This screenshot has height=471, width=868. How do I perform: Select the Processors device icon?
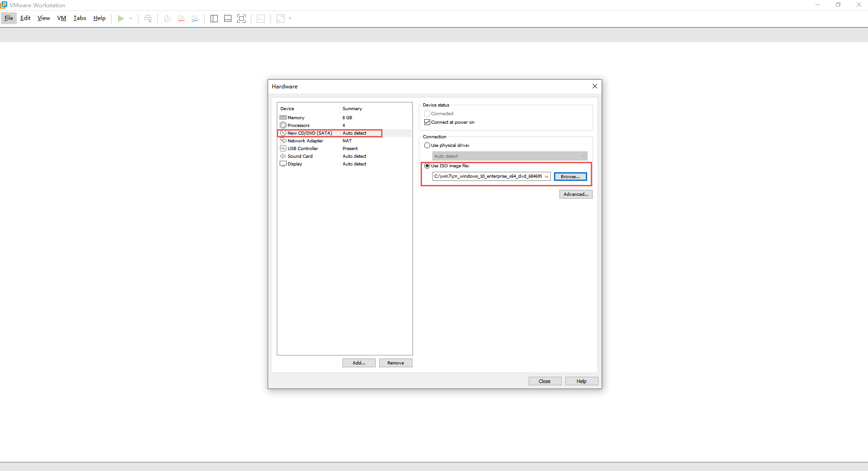point(283,125)
